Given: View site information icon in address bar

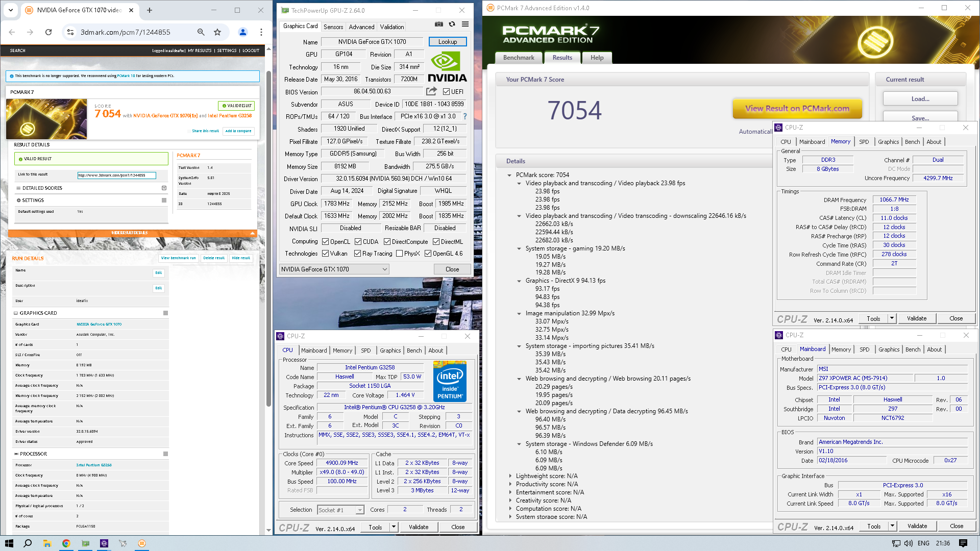Looking at the screenshot, I should click(70, 32).
